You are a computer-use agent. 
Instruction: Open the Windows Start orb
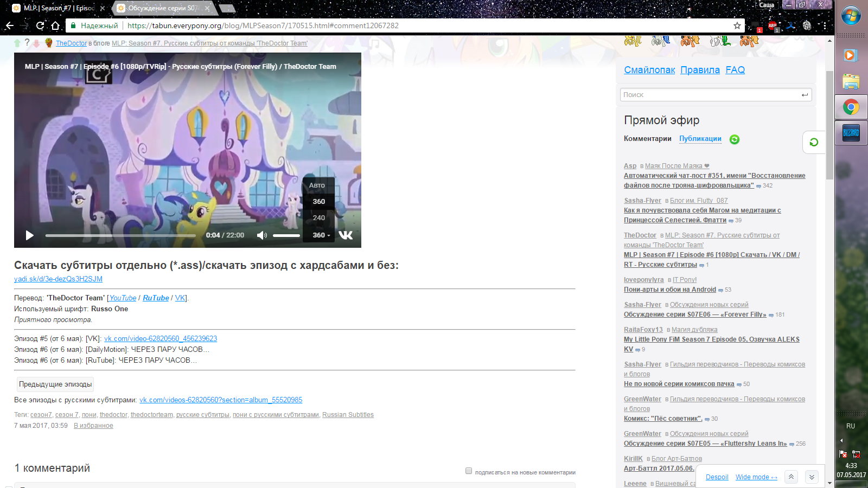851,16
